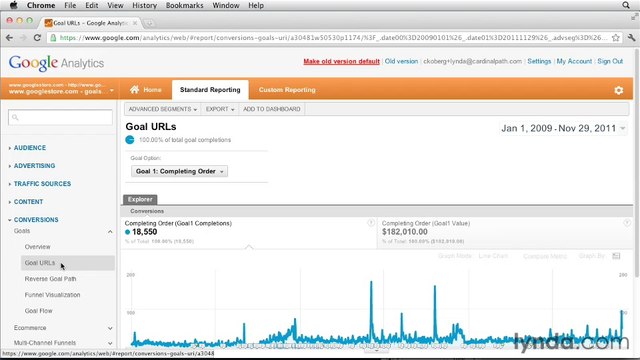
Task: Reload the page with refresh icon
Action: click(37, 38)
